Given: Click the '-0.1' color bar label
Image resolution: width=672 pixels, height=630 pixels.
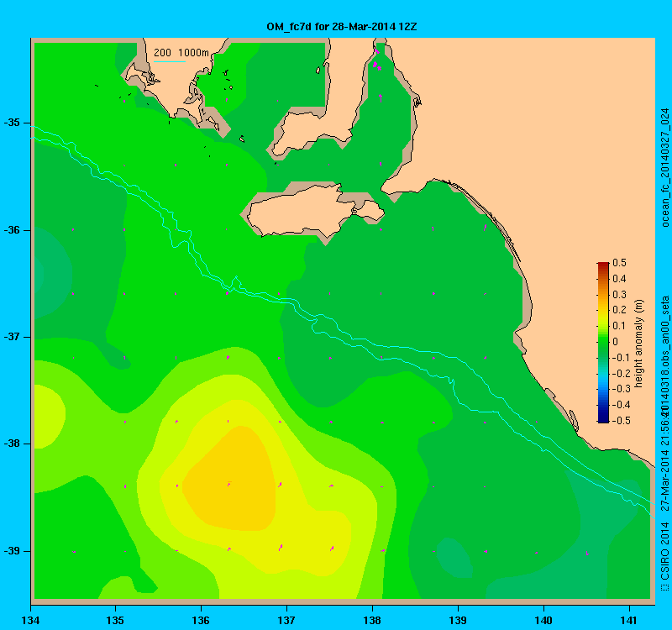Looking at the screenshot, I should tap(621, 358).
